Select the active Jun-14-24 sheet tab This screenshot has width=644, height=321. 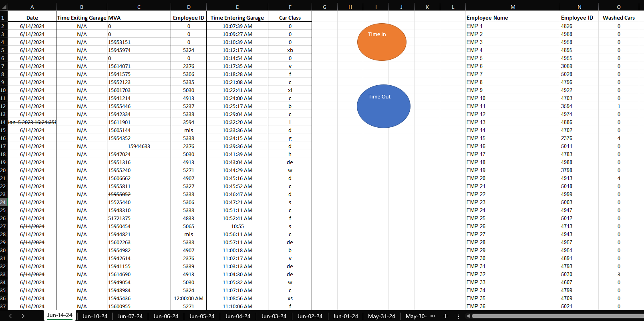tap(60, 315)
